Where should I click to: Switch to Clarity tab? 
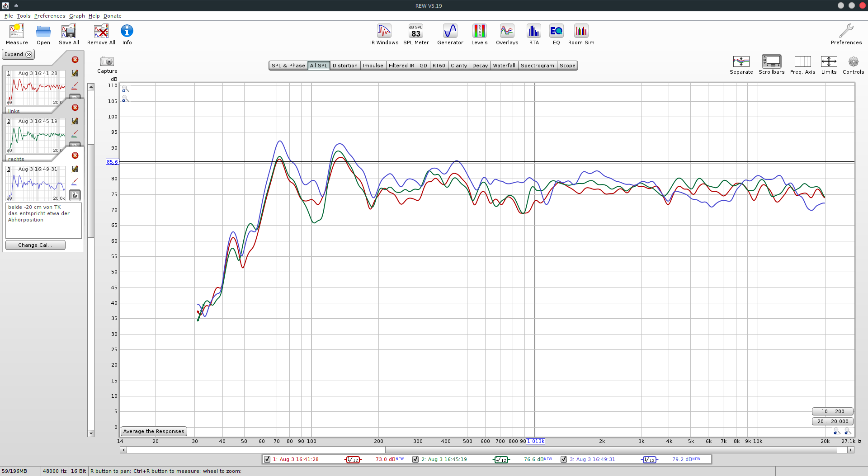[459, 66]
